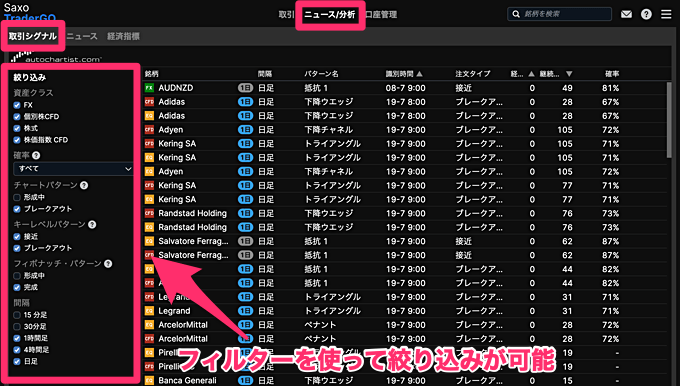The height and width of the screenshot is (386, 680).
Task: Uncheck the 株式 asset class
Action: point(17,128)
